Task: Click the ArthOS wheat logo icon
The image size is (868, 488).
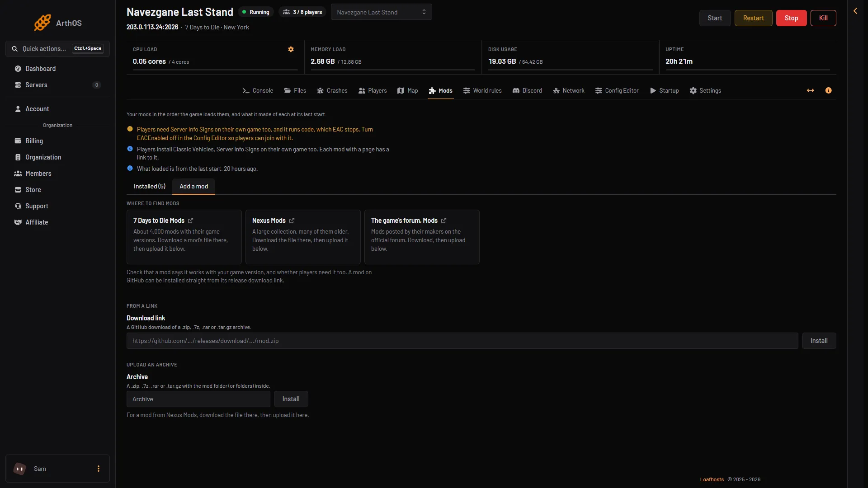Action: click(x=42, y=23)
